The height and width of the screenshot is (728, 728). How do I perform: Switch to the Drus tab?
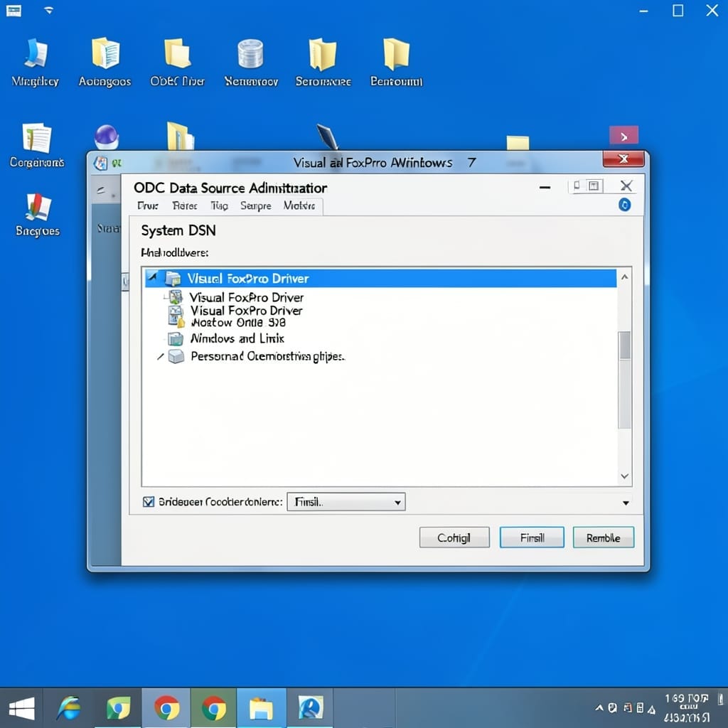click(148, 205)
